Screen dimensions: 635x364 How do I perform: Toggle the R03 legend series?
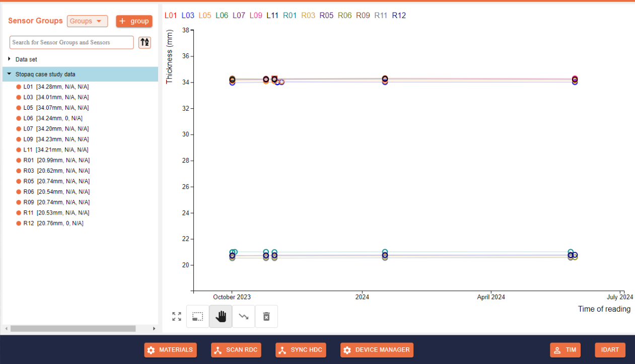308,16
